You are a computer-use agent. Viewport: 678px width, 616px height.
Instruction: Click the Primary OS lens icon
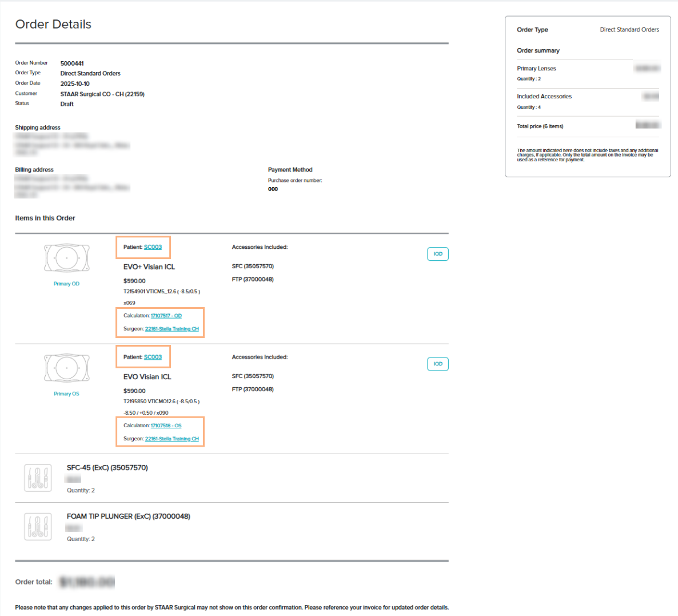(67, 368)
